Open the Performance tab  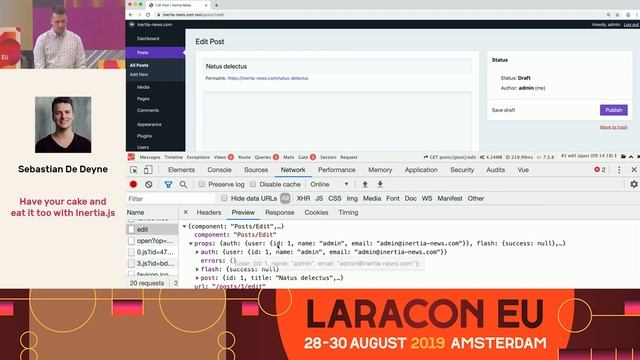[x=337, y=170]
